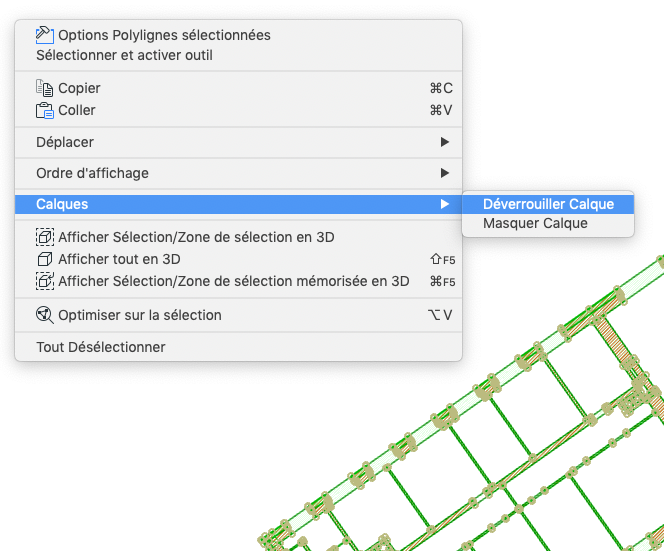Viewport: 664px width, 551px height.
Task: Click the sélection mémorisée en 3D icon
Action: click(44, 281)
